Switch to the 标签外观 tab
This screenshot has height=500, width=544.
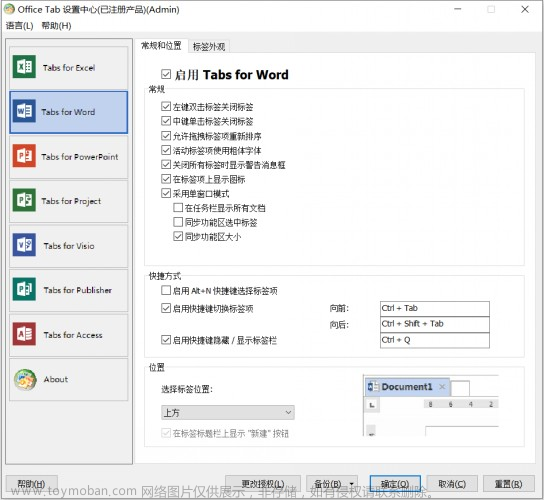tap(209, 46)
